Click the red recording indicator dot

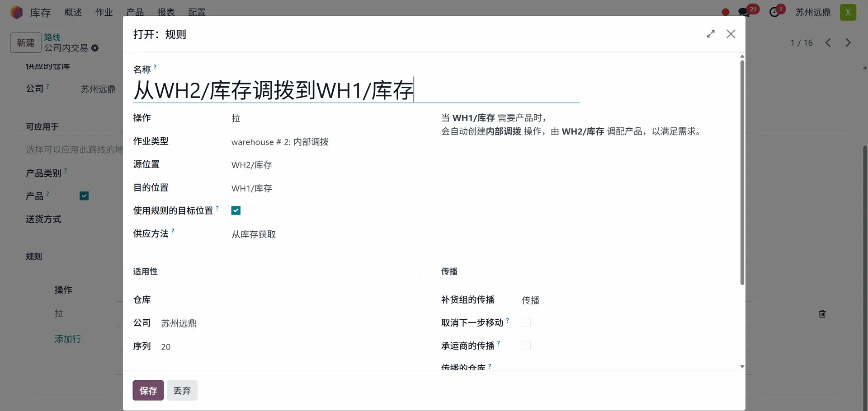point(726,12)
